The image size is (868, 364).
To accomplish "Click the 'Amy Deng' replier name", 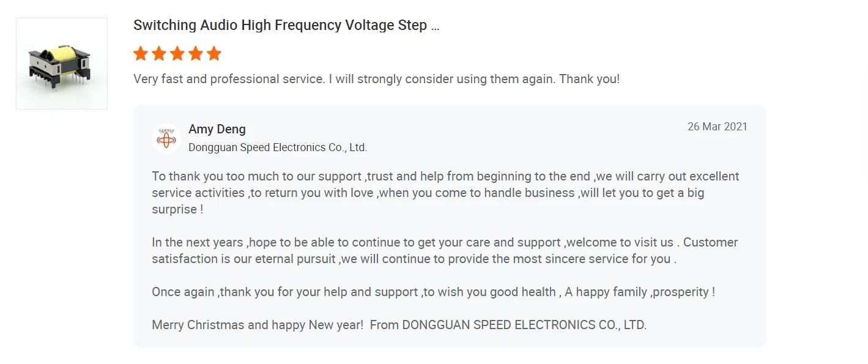I will click(x=217, y=129).
